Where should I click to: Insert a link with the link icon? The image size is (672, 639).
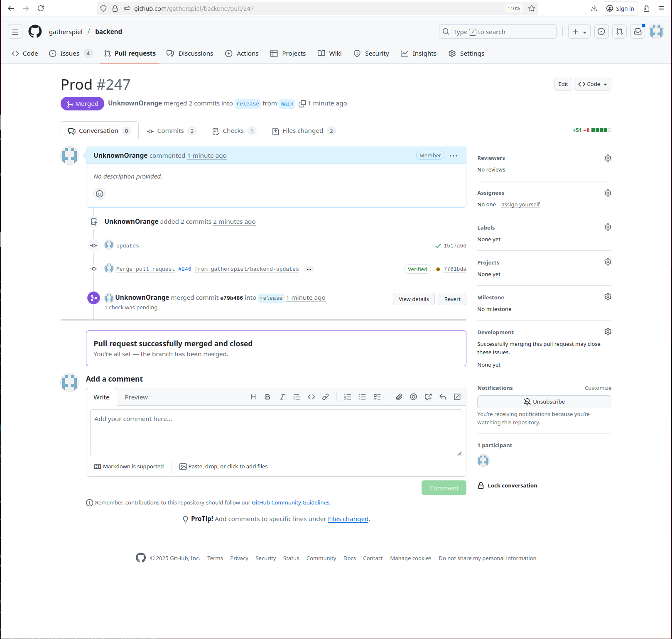(x=326, y=397)
